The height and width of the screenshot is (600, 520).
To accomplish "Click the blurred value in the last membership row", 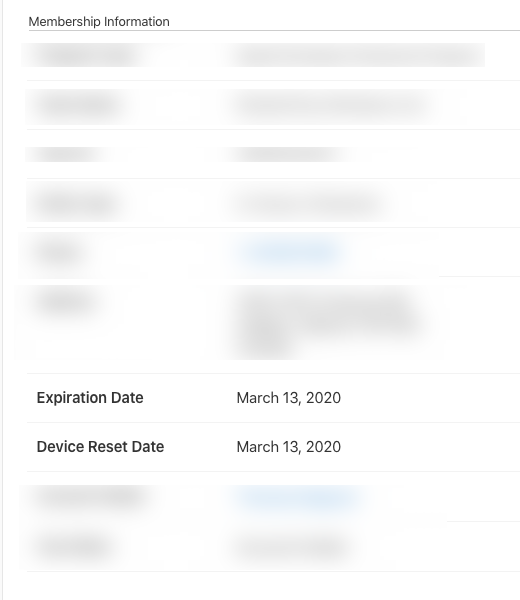I will [x=291, y=547].
